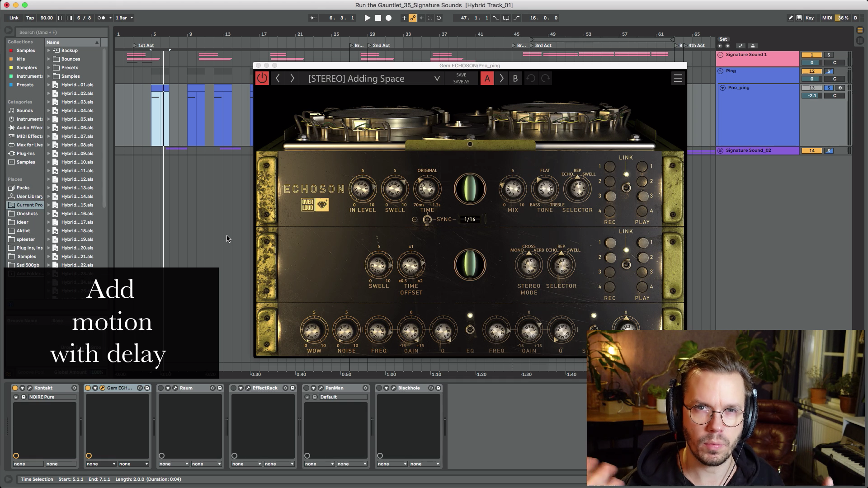
Task: Open the 1 Bar quantization dropdown
Action: click(x=124, y=18)
